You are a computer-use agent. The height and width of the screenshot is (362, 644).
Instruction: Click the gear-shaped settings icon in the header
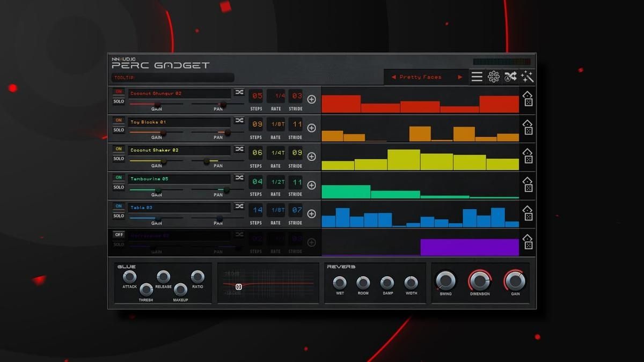pos(493,77)
